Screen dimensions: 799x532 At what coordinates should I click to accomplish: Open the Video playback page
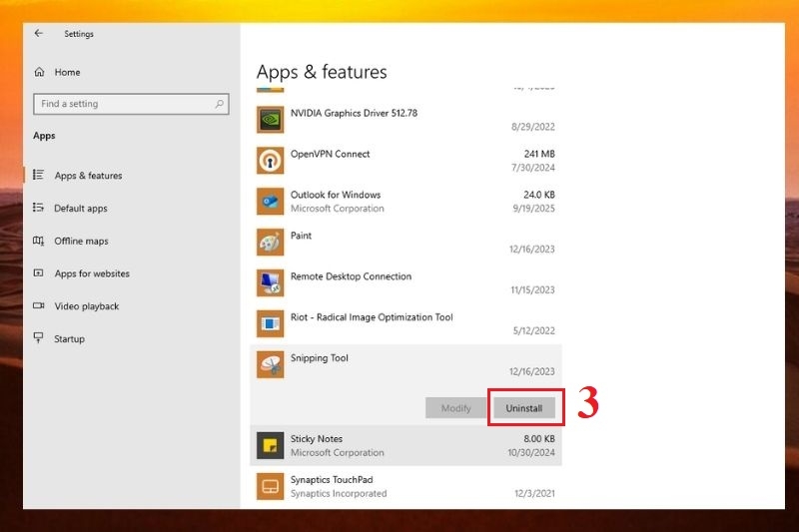coord(87,306)
